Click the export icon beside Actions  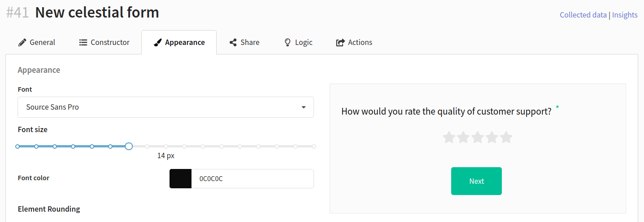[340, 43]
